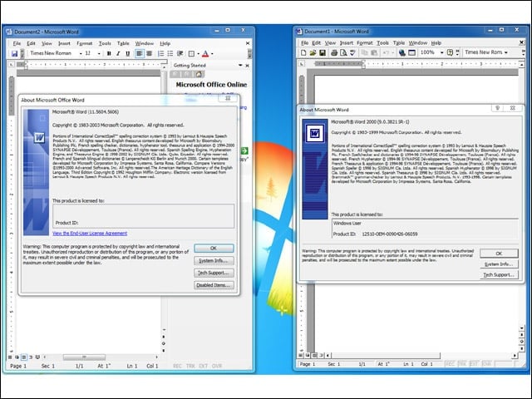This screenshot has width=532, height=399.
Task: Click Open folder icon in Document1 toolbar
Action: (x=313, y=52)
